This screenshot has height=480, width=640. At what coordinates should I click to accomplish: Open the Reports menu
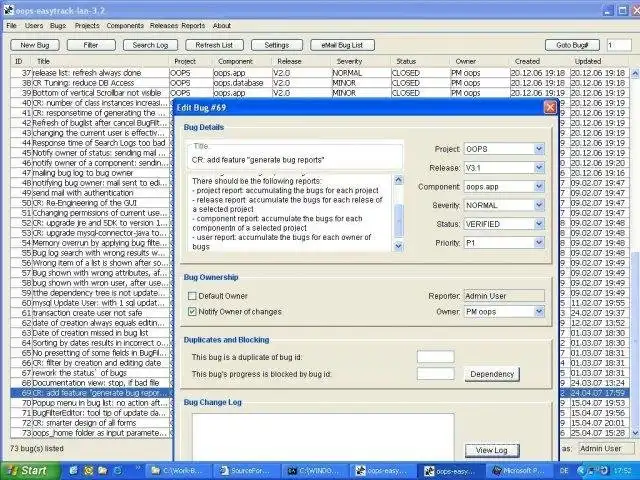click(193, 25)
